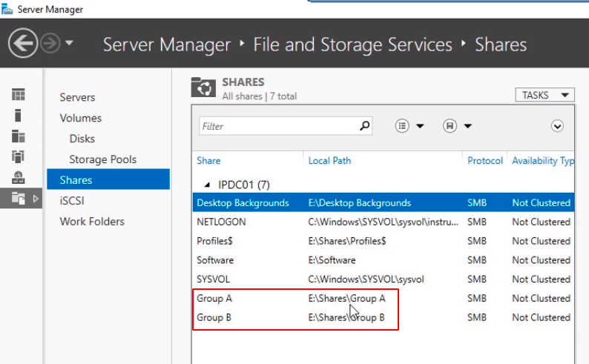The height and width of the screenshot is (364, 589).
Task: Open Storage Pools in the side menu
Action: click(102, 159)
